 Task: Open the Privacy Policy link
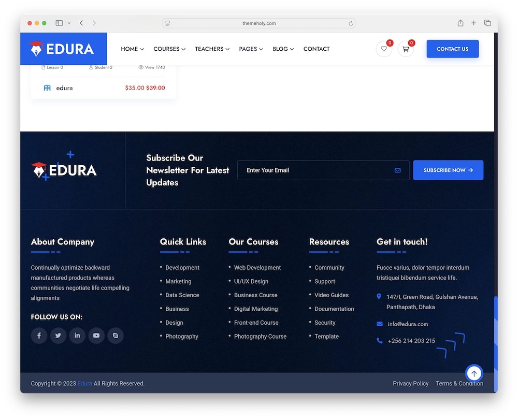click(x=410, y=383)
